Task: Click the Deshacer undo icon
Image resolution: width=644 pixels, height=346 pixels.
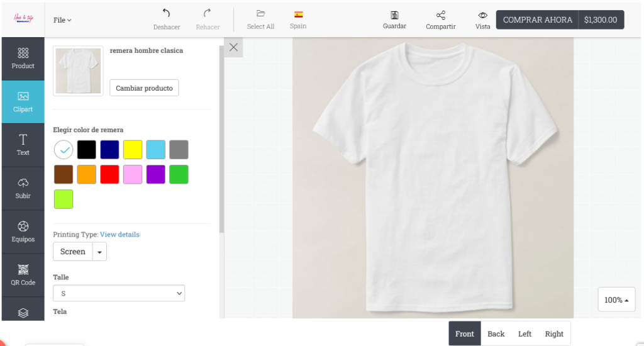Action: coord(167,13)
